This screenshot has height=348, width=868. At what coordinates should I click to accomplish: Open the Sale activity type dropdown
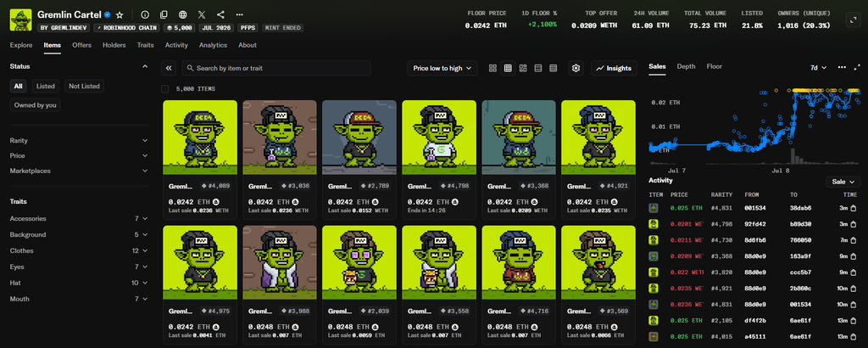pos(843,182)
